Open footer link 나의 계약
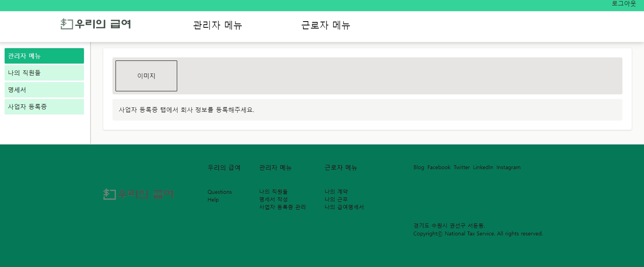Screen dimensions: 644x267 click(336, 191)
